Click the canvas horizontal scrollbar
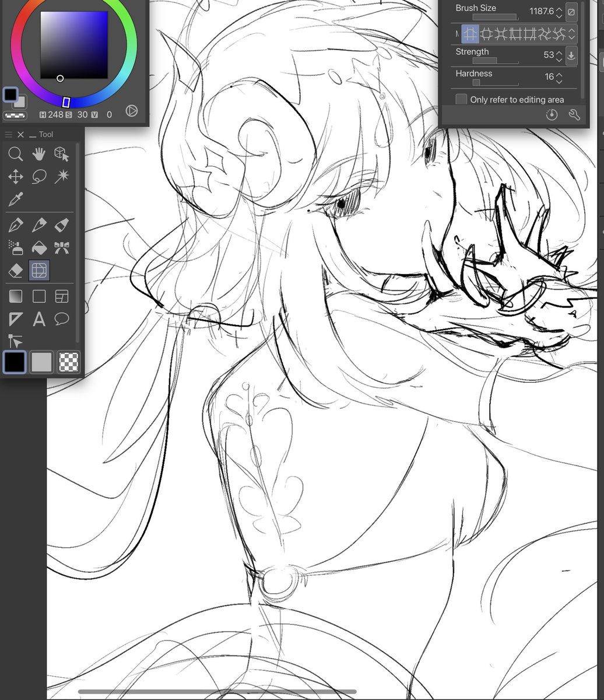The image size is (604, 700). [x=217, y=692]
